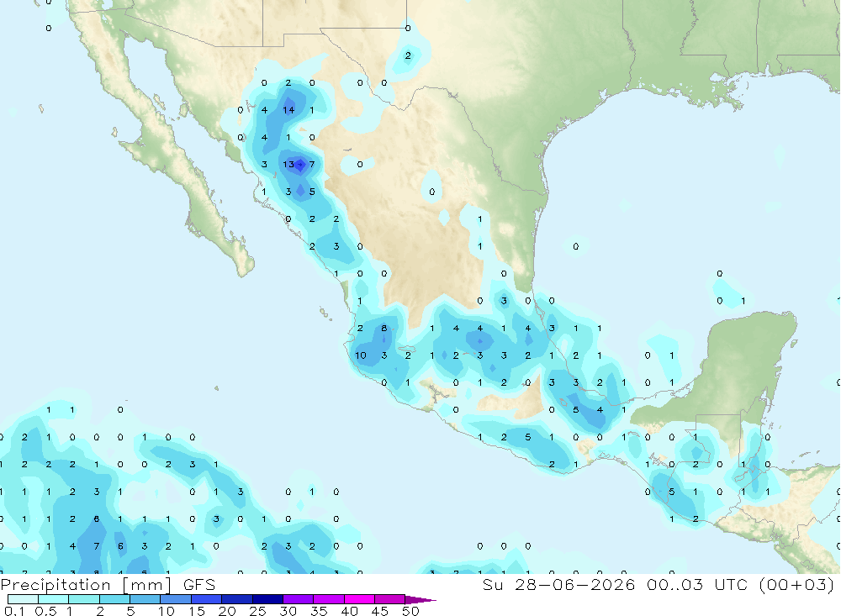Click the 'Precipitation [mm]' title text
The width and height of the screenshot is (841, 616).
tap(86, 584)
